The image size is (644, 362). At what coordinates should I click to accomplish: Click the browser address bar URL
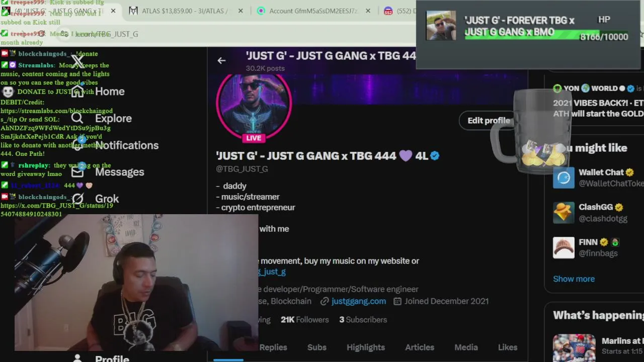107,34
